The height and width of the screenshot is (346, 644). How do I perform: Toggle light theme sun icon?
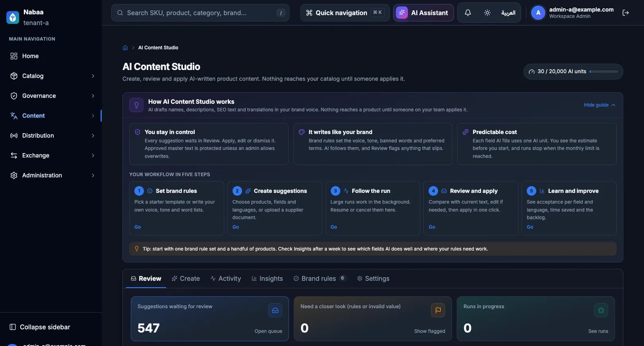487,13
